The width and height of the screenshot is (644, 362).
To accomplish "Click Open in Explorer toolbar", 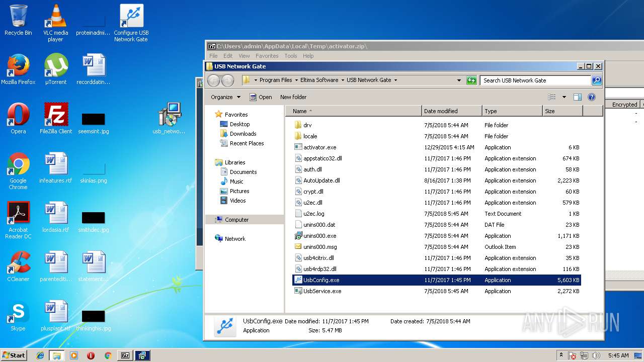I will tap(261, 97).
